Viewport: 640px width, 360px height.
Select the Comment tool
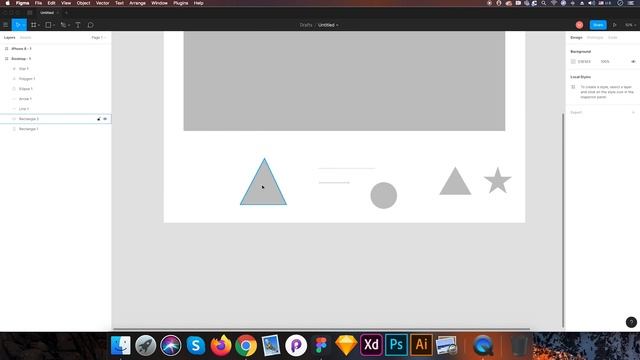91,25
